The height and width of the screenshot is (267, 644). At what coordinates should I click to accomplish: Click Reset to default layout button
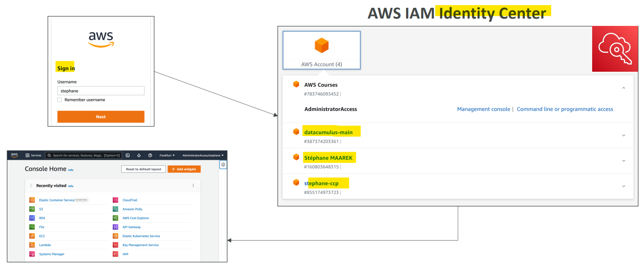point(143,169)
